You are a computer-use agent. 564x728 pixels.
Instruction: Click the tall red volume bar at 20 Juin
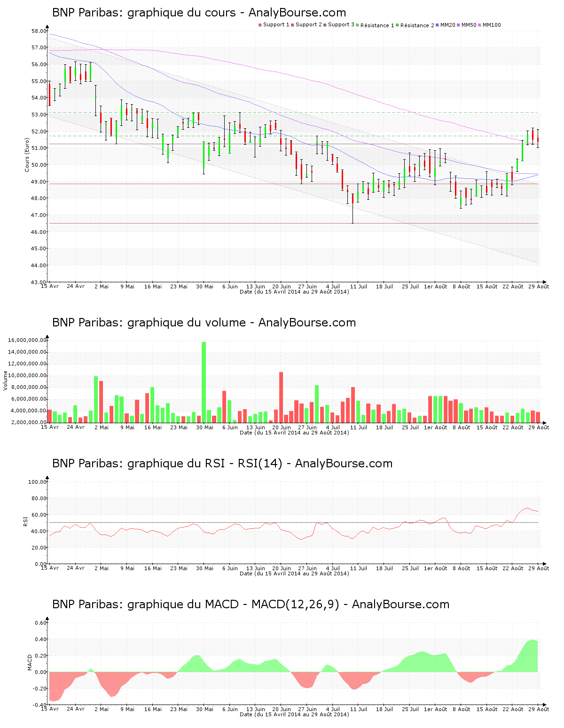(x=281, y=397)
